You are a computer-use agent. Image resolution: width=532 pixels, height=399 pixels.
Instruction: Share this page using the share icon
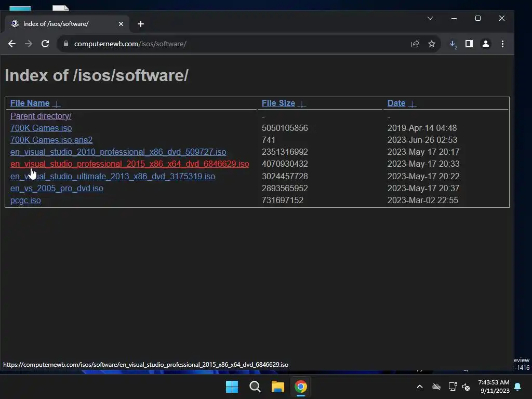click(x=415, y=44)
